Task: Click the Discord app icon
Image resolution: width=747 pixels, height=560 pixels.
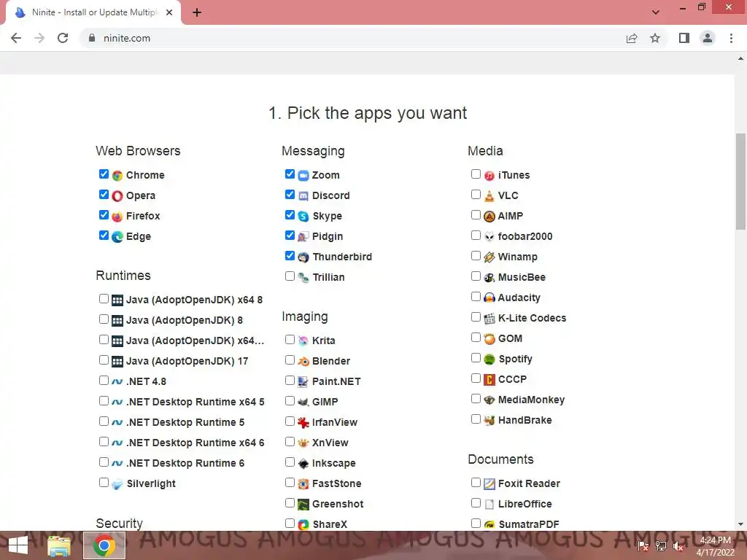Action: pyautogui.click(x=303, y=196)
